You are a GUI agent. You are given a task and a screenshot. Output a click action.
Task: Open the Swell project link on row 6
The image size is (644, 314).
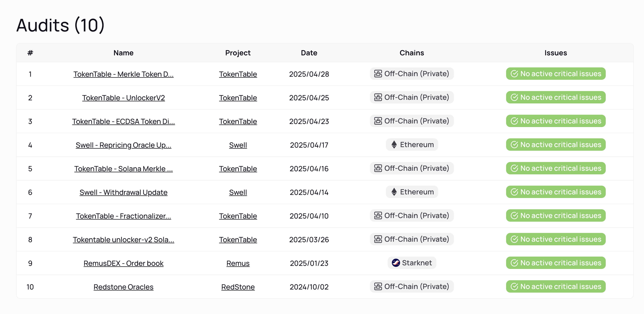coord(238,192)
